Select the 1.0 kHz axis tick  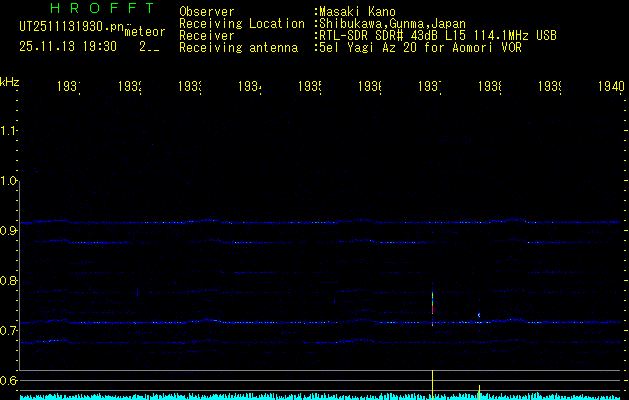[x=9, y=181]
